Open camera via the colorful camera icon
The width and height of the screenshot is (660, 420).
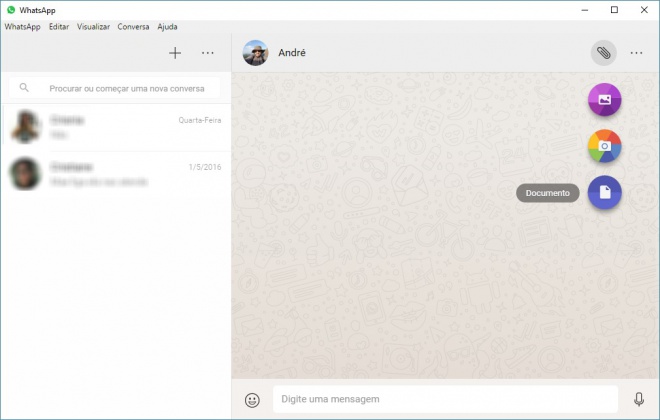(x=604, y=146)
